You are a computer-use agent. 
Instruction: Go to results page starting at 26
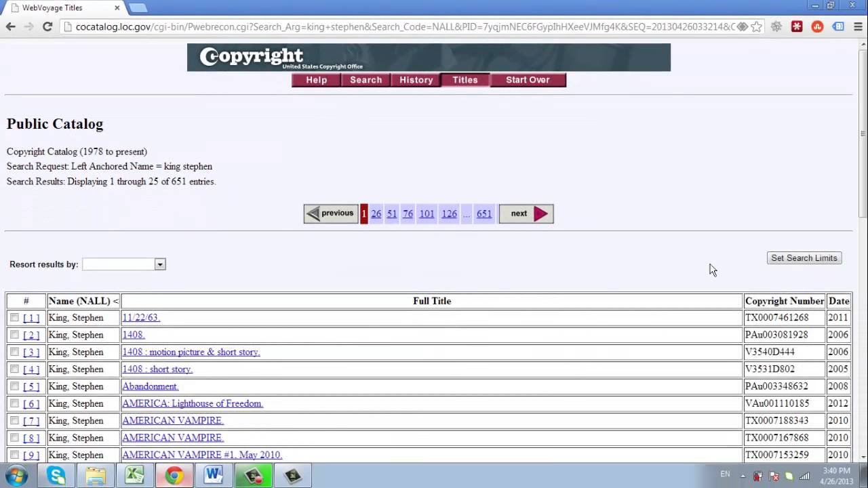click(x=376, y=213)
